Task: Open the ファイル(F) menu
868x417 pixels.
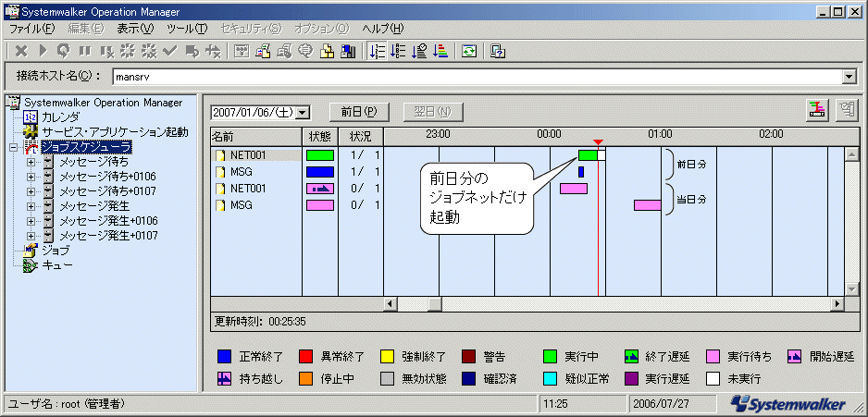Action: (x=31, y=29)
